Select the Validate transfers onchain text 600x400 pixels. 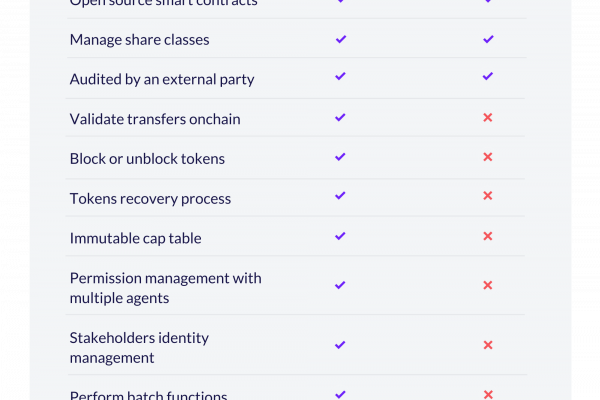tap(155, 119)
